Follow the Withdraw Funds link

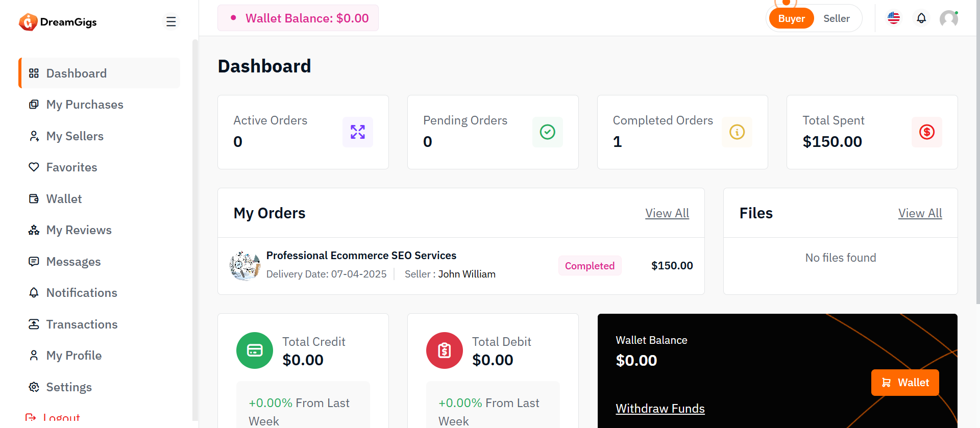pos(660,409)
